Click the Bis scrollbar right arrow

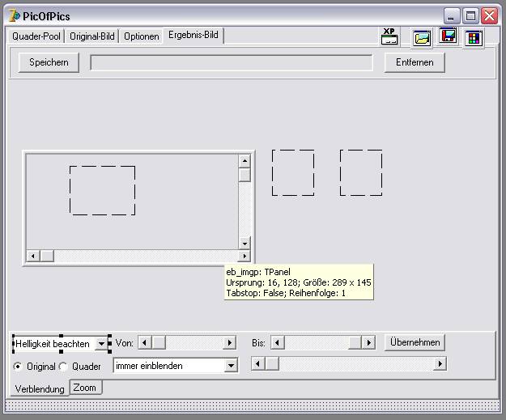pos(368,342)
